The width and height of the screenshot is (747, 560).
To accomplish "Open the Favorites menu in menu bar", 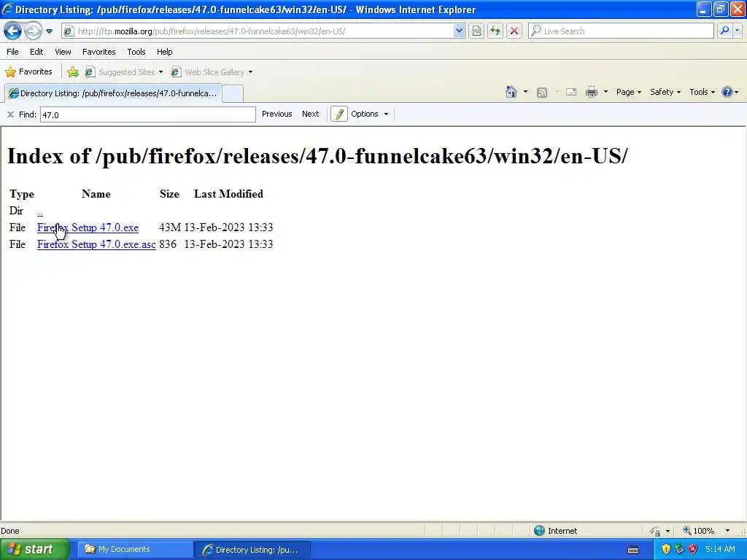I will (98, 52).
